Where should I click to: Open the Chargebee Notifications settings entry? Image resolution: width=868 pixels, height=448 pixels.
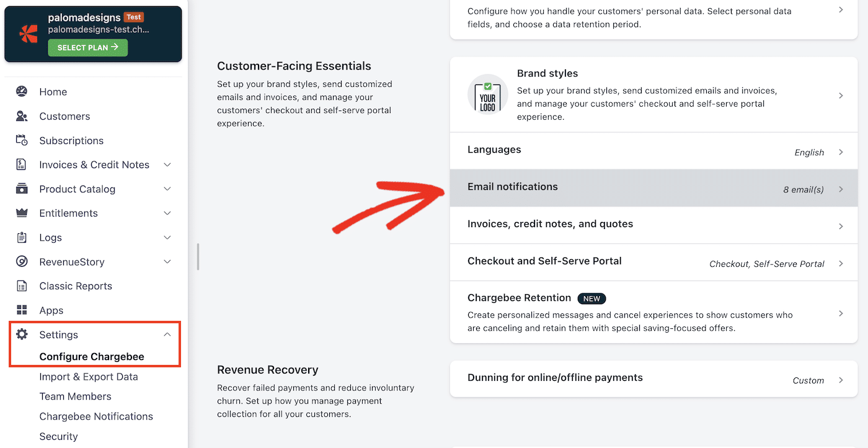tap(96, 416)
